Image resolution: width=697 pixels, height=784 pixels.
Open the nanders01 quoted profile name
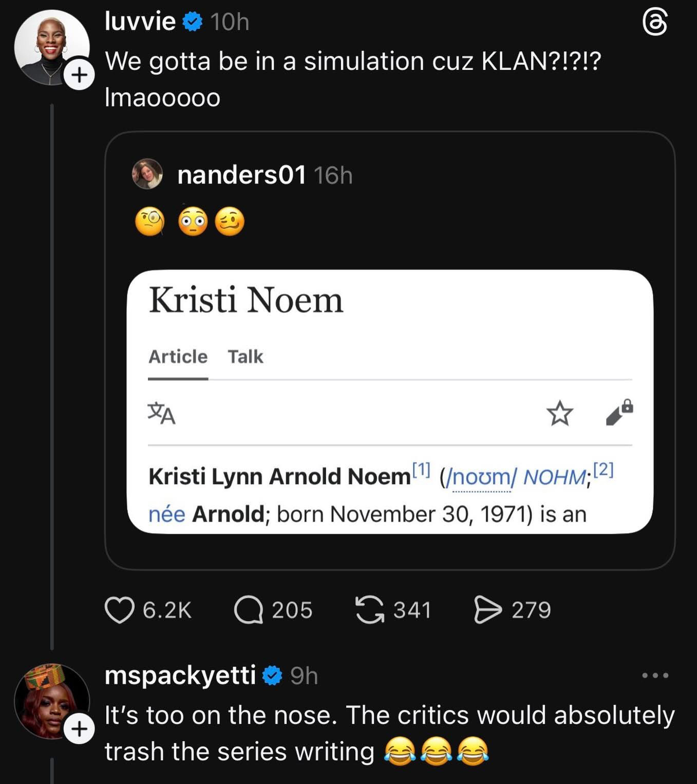[241, 175]
